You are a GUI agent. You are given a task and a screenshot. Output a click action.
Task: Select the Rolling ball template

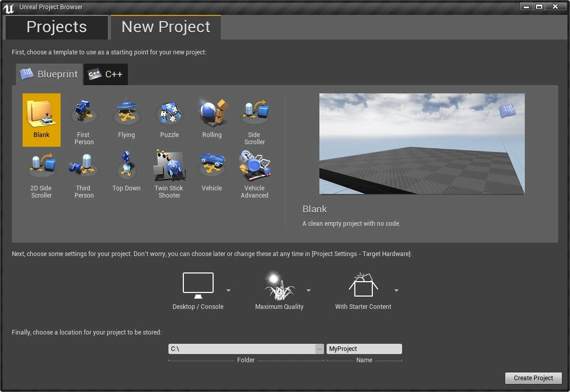coord(212,113)
